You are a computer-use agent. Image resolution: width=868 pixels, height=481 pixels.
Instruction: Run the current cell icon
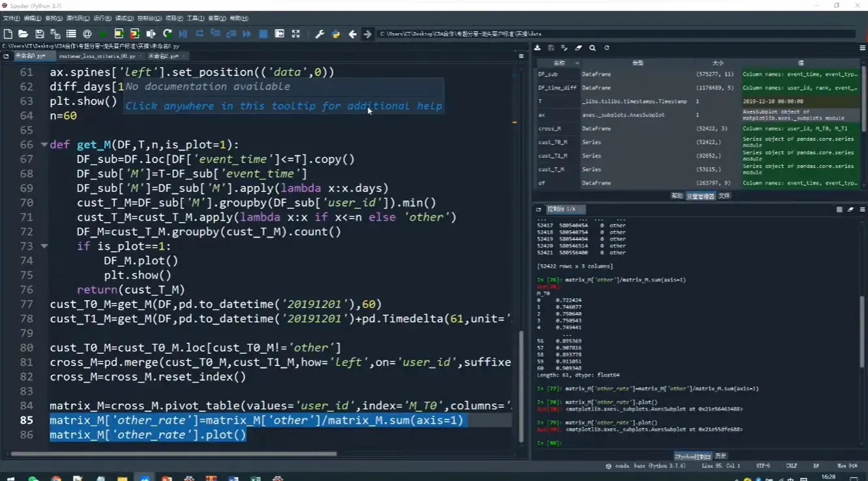pyautogui.click(x=119, y=34)
